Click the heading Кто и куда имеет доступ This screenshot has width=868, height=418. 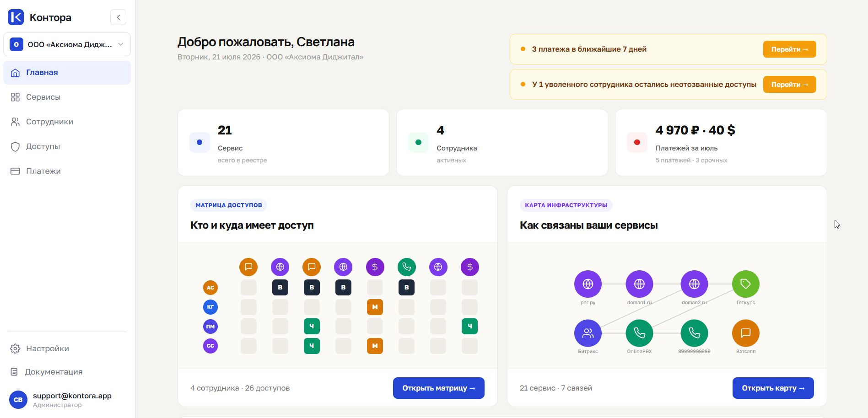coord(252,225)
